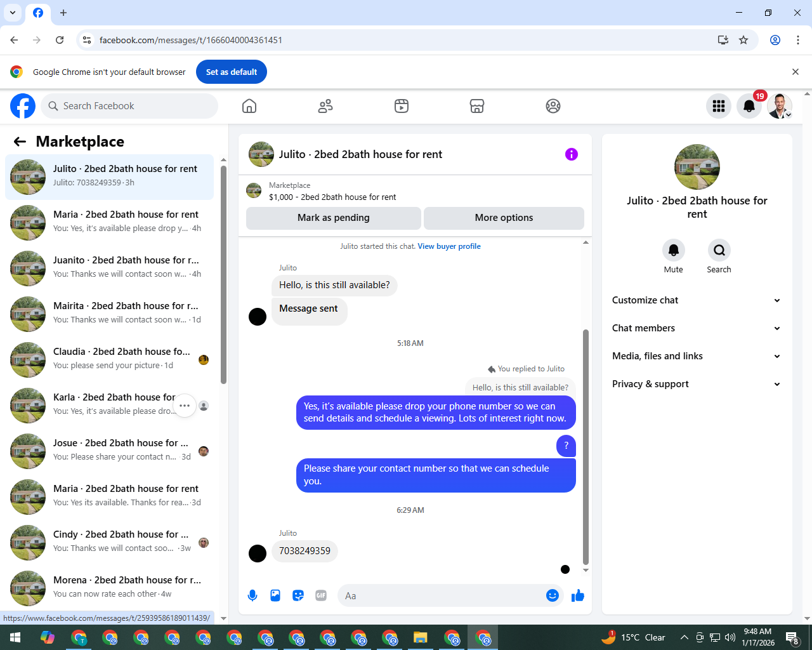812x650 pixels.
Task: Send a thumbs-up like
Action: tap(578, 595)
